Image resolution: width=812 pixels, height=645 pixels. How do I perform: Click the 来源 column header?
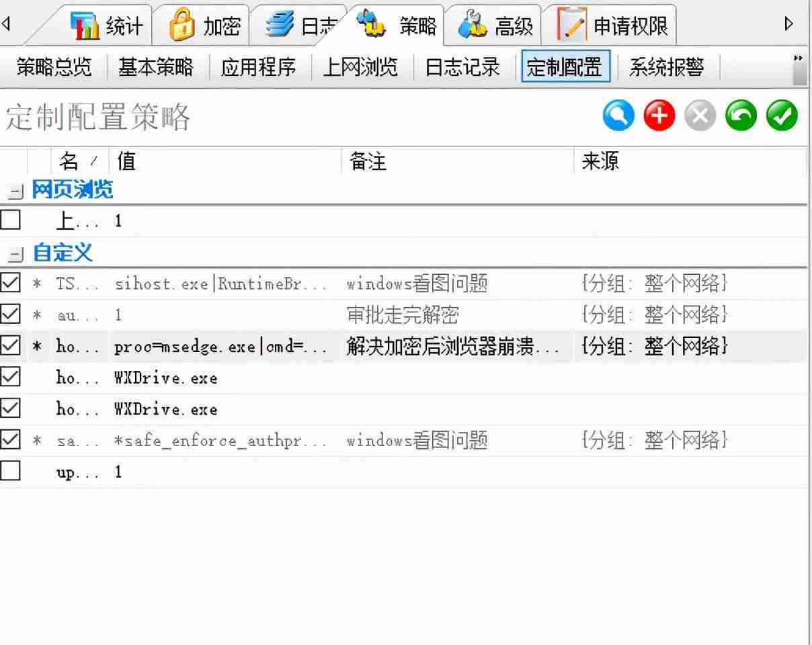691,161
